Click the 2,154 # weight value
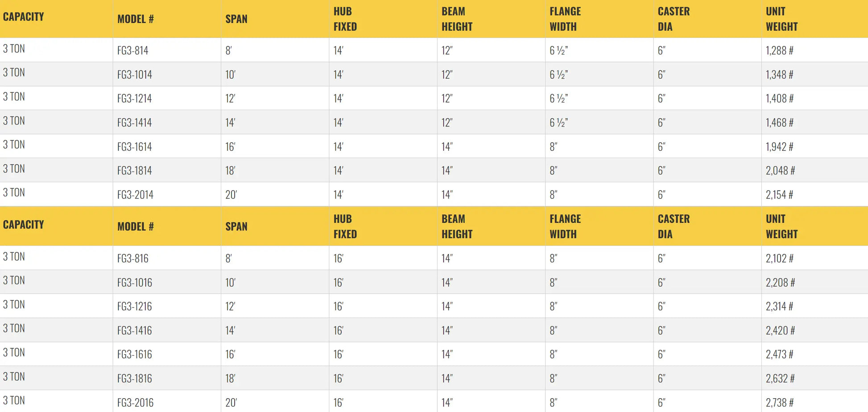The image size is (868, 412). (779, 195)
